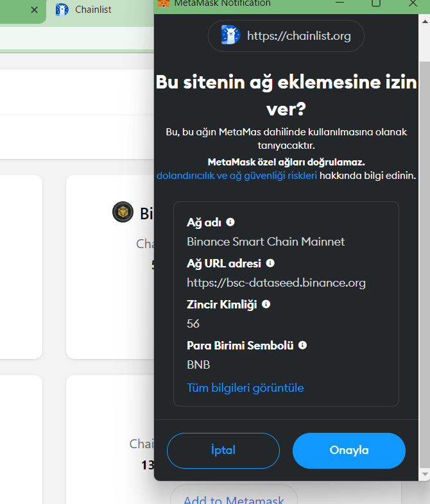The width and height of the screenshot is (430, 504).
Task: Close the MetaMask Notification window
Action: click(411, 3)
